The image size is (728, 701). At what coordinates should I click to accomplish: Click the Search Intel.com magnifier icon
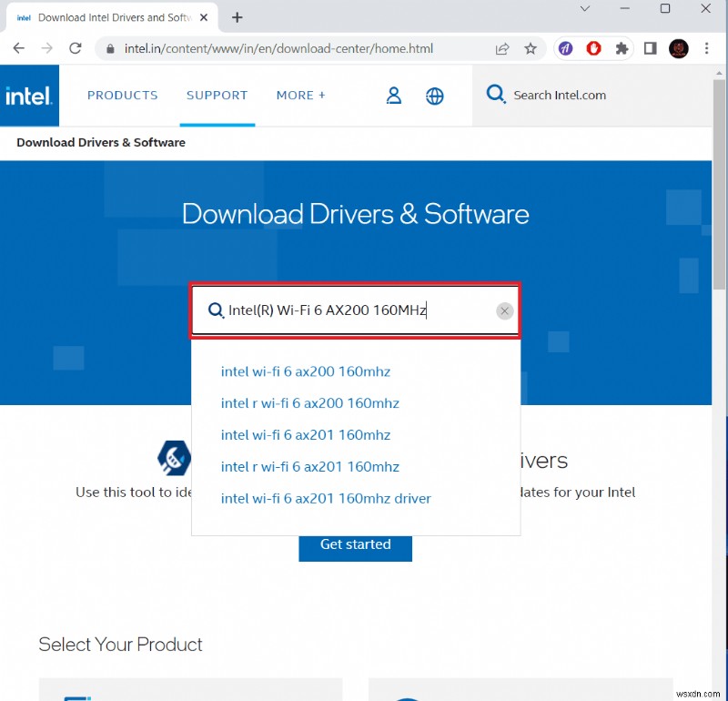coord(496,95)
